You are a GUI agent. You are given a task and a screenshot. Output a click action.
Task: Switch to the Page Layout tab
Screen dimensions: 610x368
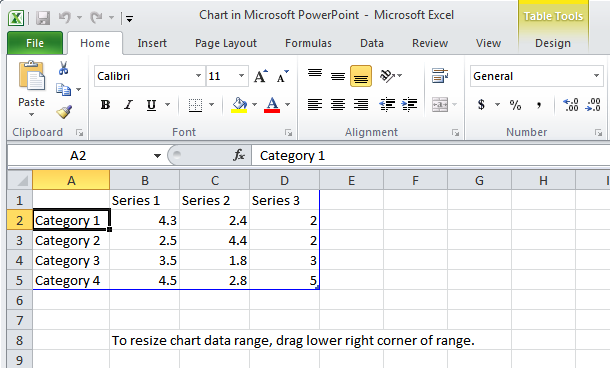coord(226,43)
